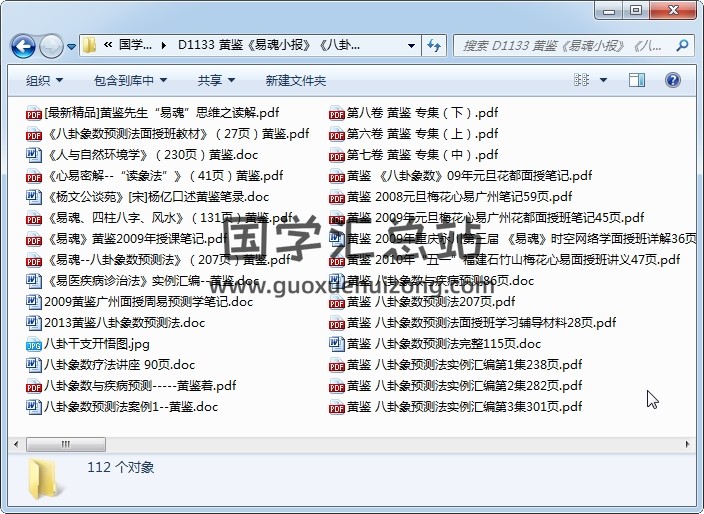Select 《易魂、四柱八字、风水》 pdf icon
Viewport: 704px width, 514px height.
point(34,218)
